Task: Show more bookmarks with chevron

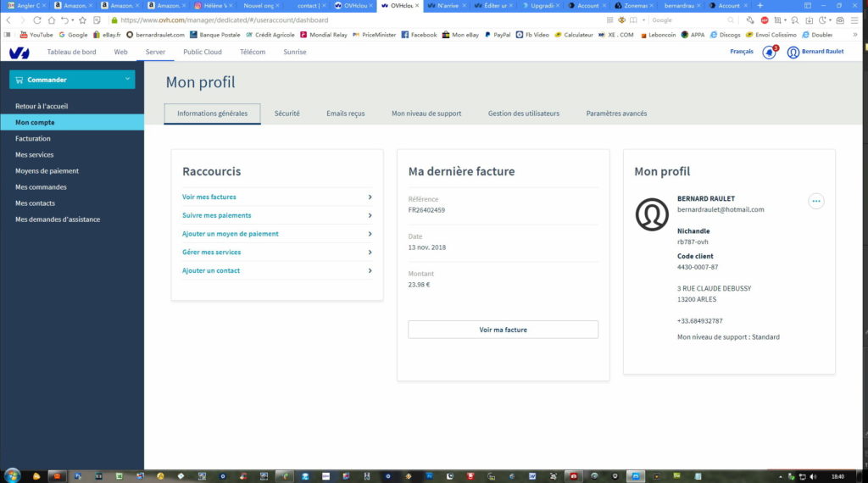Action: tap(855, 34)
